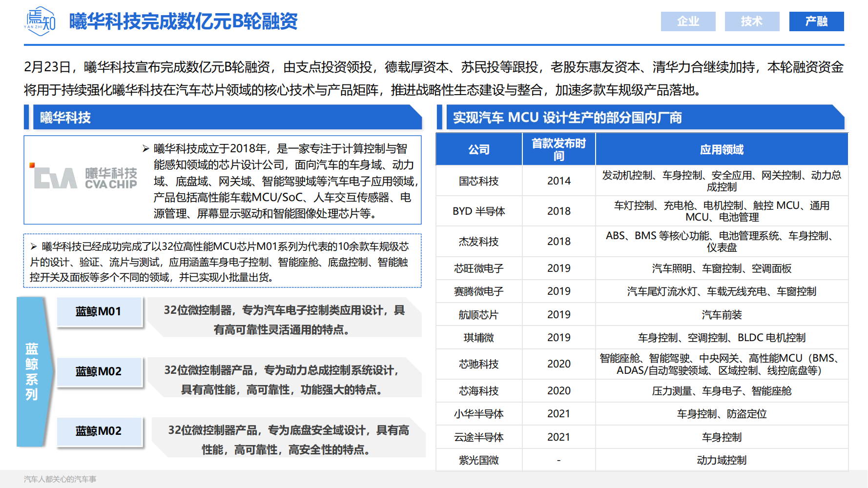Image resolution: width=868 pixels, height=488 pixels.
Task: Click the 2月23日 funding announcement paragraph
Action: pos(434,78)
